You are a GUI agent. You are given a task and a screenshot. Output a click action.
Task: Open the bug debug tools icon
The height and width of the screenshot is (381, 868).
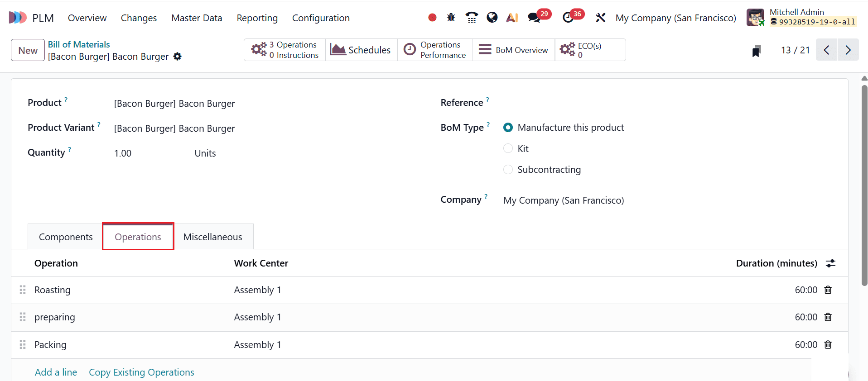tap(451, 18)
